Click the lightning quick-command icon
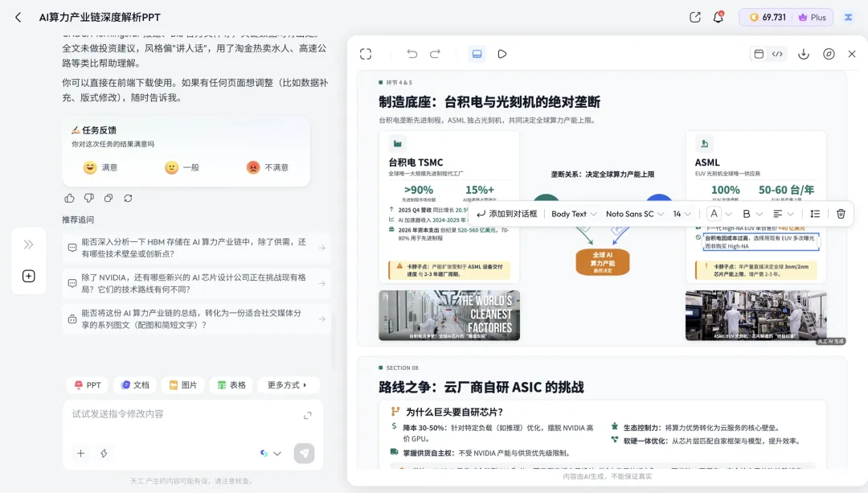The height and width of the screenshot is (493, 868). pos(104,453)
